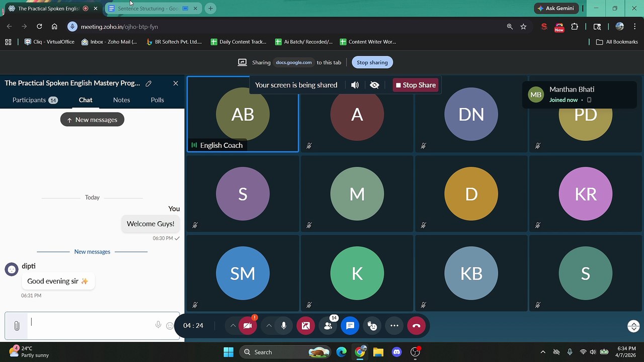644x362 pixels.
Task: Select English Coach AB video tile
Action: tap(243, 114)
